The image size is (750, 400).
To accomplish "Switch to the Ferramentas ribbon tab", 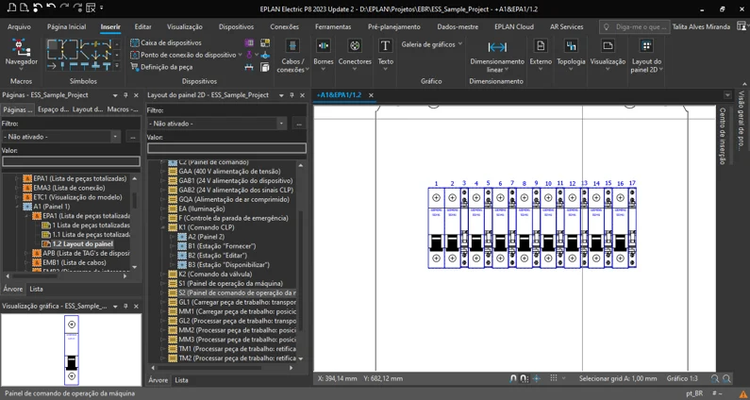I will pyautogui.click(x=333, y=27).
